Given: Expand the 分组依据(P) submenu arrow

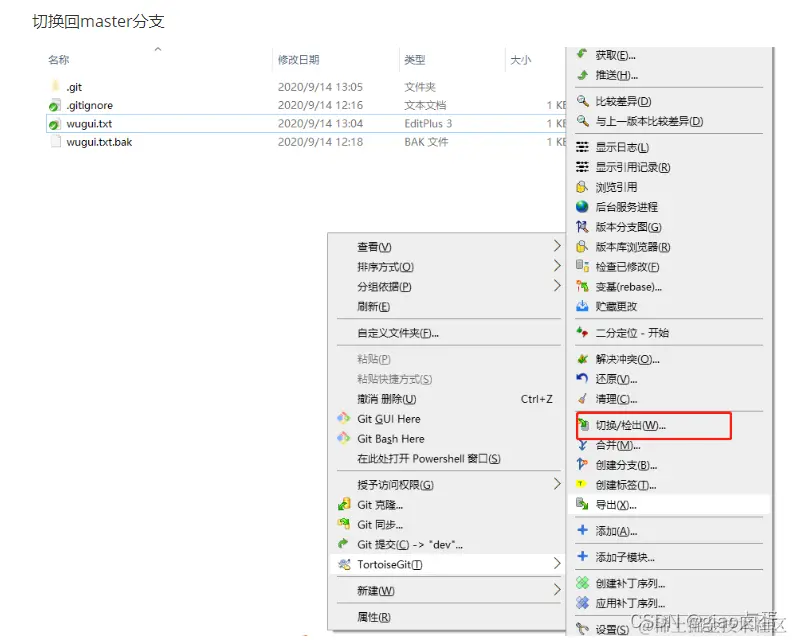Looking at the screenshot, I should (557, 285).
